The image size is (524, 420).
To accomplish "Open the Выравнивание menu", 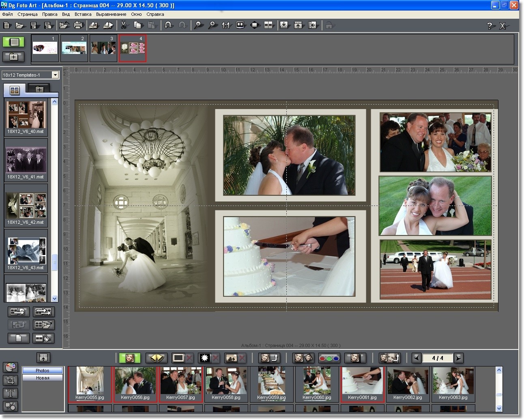I will click(x=111, y=14).
